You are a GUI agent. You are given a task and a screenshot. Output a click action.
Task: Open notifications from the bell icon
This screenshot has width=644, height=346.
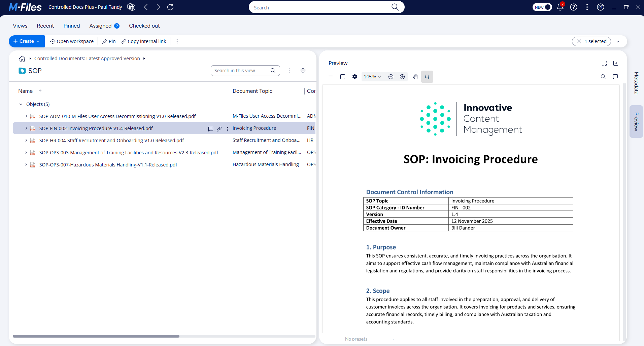tap(560, 7)
